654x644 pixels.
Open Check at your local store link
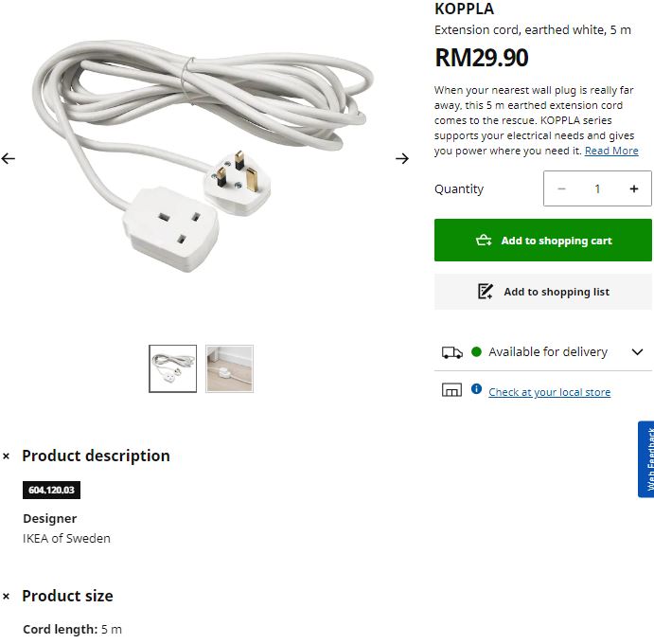tap(549, 392)
